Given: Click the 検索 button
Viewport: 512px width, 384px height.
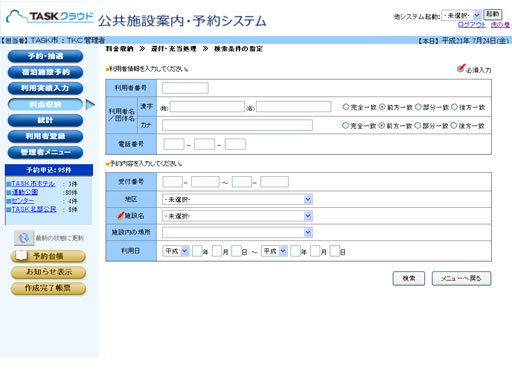Looking at the screenshot, I should click(409, 278).
